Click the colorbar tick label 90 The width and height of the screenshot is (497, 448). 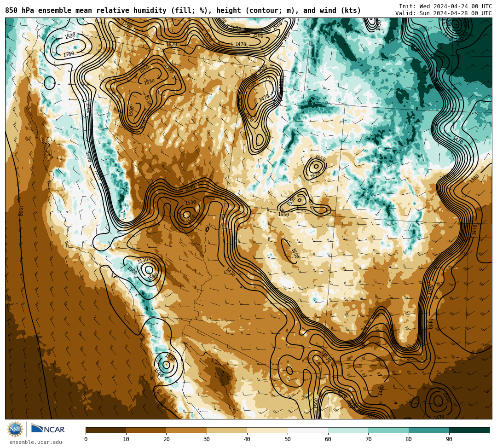tap(449, 439)
